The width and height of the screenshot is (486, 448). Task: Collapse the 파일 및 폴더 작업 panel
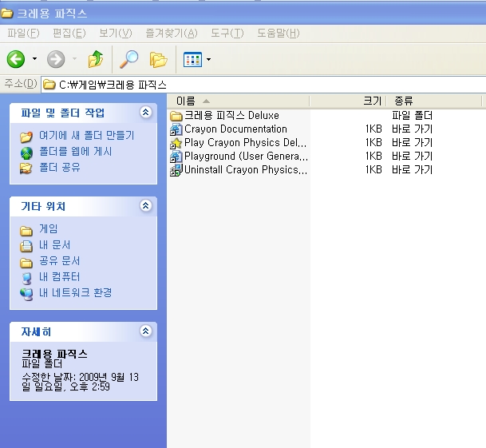click(x=145, y=113)
